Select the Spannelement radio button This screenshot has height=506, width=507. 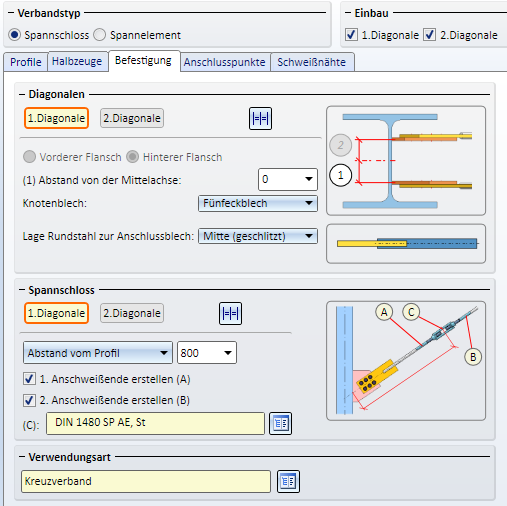coord(100,35)
